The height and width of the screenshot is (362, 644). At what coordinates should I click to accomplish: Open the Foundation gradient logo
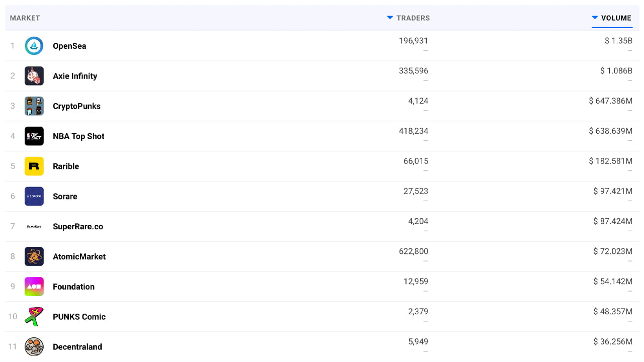coord(34,287)
